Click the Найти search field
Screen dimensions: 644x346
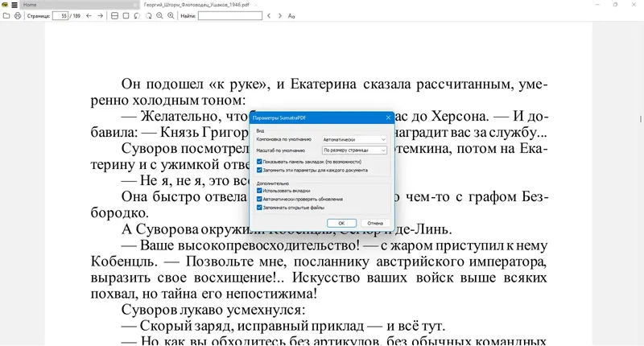230,16
